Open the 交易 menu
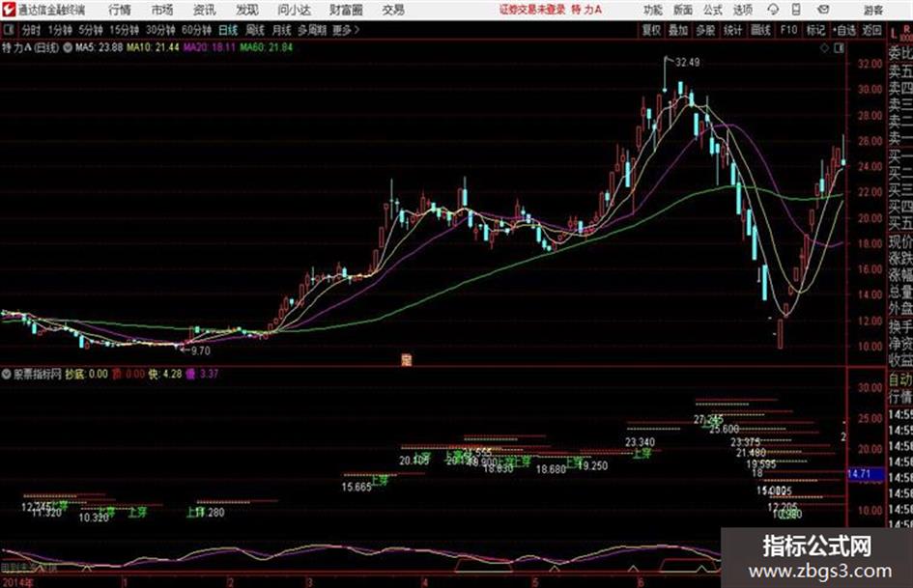This screenshot has height=588, width=913. 393,10
